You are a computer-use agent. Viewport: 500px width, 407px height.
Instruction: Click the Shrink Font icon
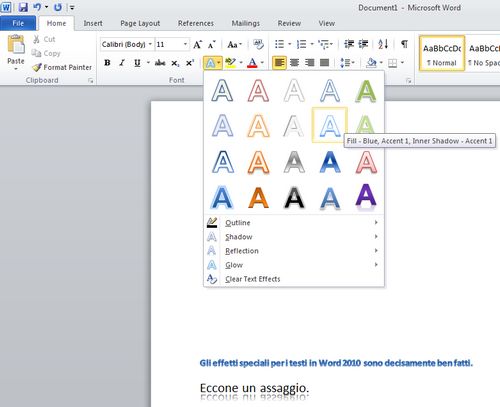212,44
